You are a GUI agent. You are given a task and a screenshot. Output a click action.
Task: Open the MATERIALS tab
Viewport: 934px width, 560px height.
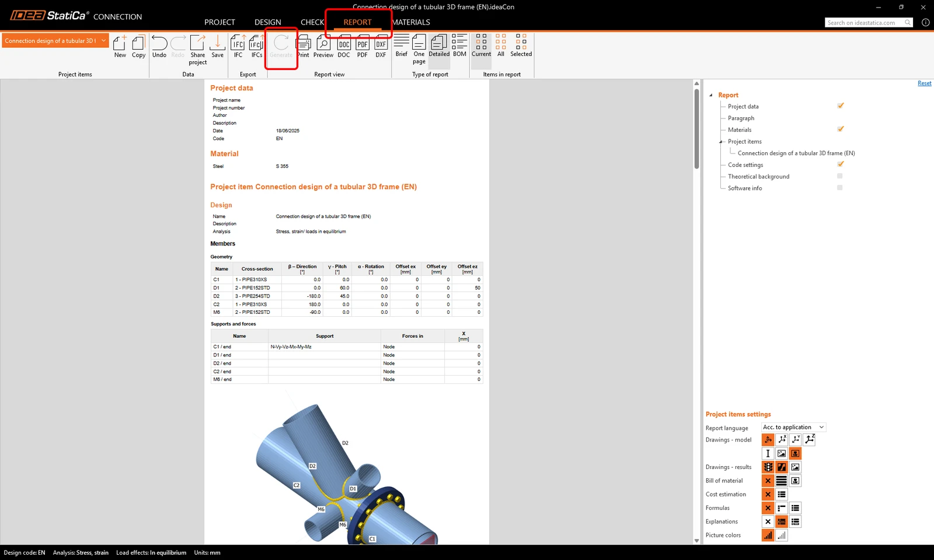pos(411,22)
